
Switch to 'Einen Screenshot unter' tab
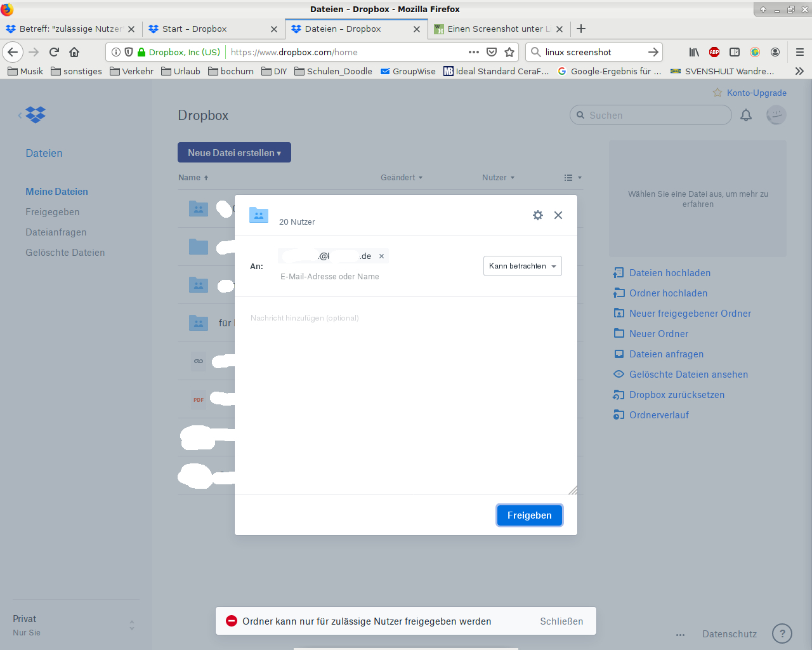[499, 29]
